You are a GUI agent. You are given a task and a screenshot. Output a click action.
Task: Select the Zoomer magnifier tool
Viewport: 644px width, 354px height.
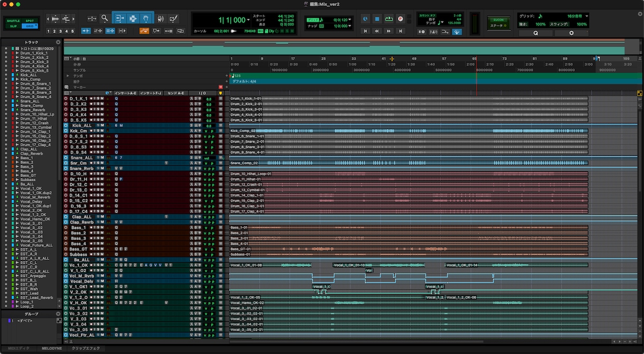(105, 18)
